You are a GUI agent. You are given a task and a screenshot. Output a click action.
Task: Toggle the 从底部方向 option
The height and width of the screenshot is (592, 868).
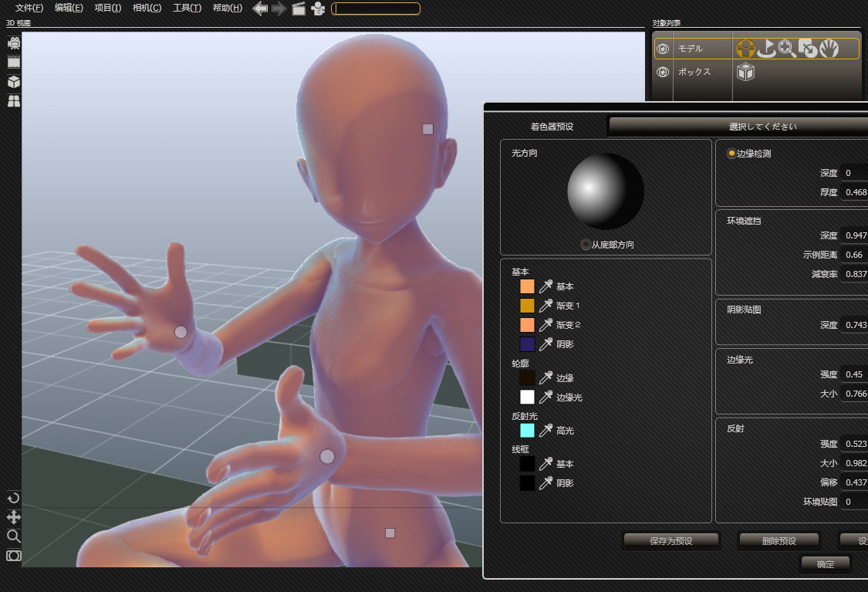coord(586,245)
